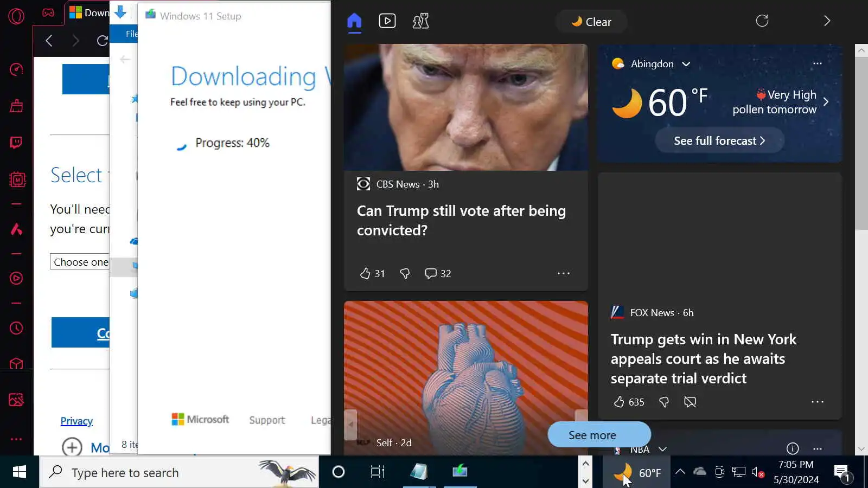Open the Support link in Windows 11 Setup

point(267,420)
